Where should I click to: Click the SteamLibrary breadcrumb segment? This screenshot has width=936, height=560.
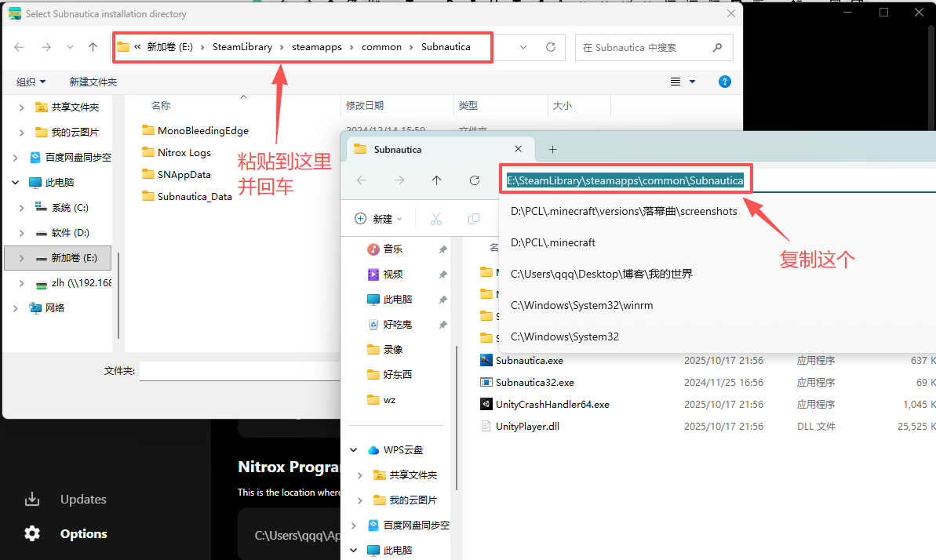(x=242, y=47)
